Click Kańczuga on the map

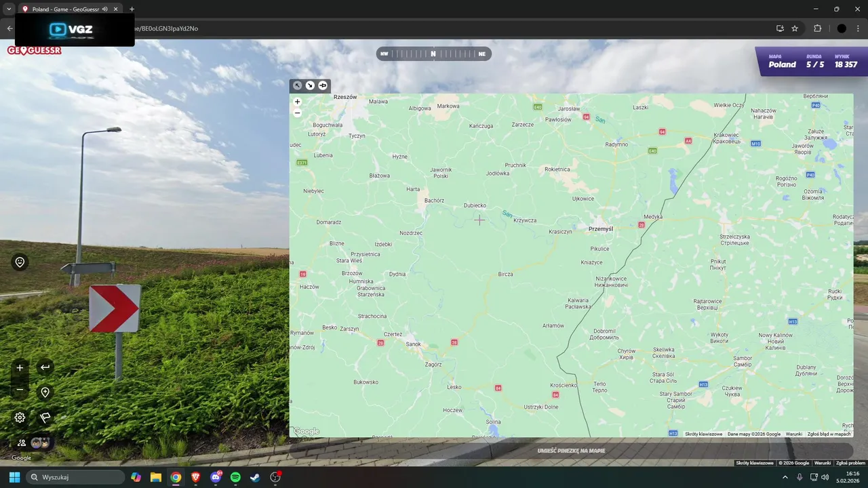pyautogui.click(x=481, y=126)
